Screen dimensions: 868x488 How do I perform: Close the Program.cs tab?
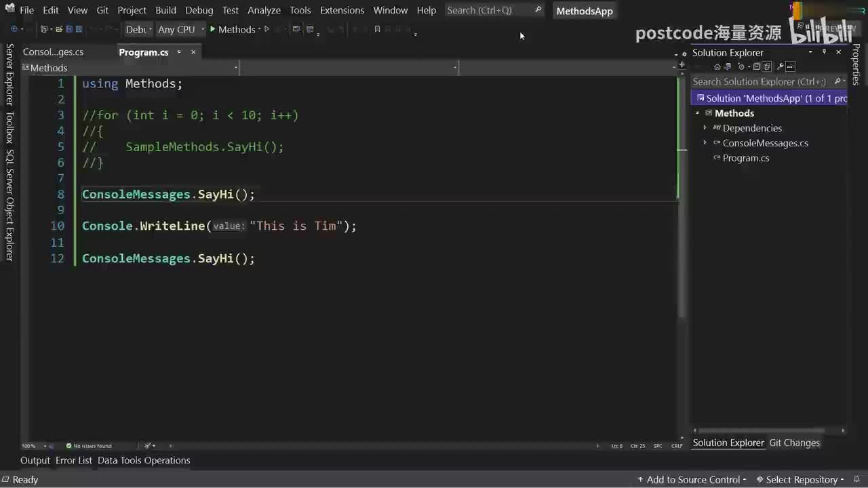(193, 52)
